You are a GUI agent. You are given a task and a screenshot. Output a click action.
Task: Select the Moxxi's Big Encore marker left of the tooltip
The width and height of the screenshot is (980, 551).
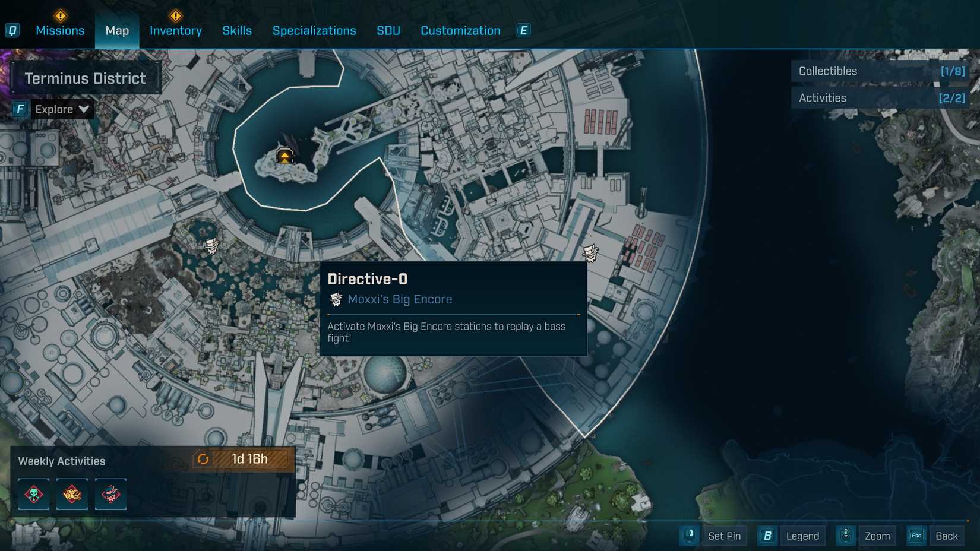211,245
